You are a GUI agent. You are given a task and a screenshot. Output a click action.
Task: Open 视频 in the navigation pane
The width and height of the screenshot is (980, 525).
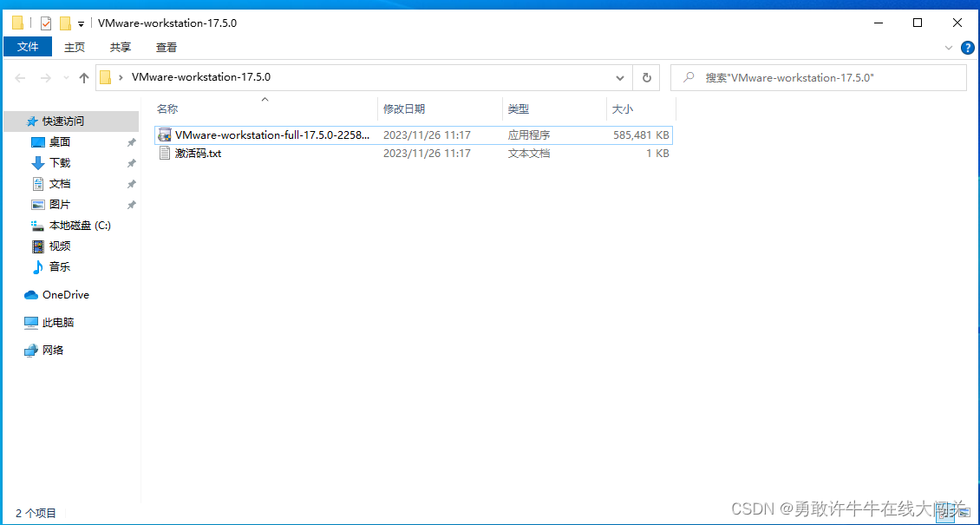[59, 246]
